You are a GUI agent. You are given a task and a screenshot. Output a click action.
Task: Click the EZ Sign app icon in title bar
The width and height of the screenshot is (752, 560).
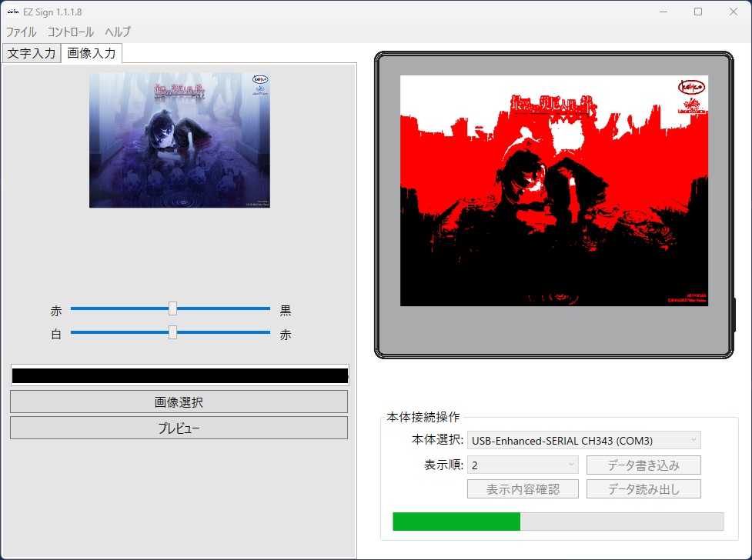tap(13, 12)
